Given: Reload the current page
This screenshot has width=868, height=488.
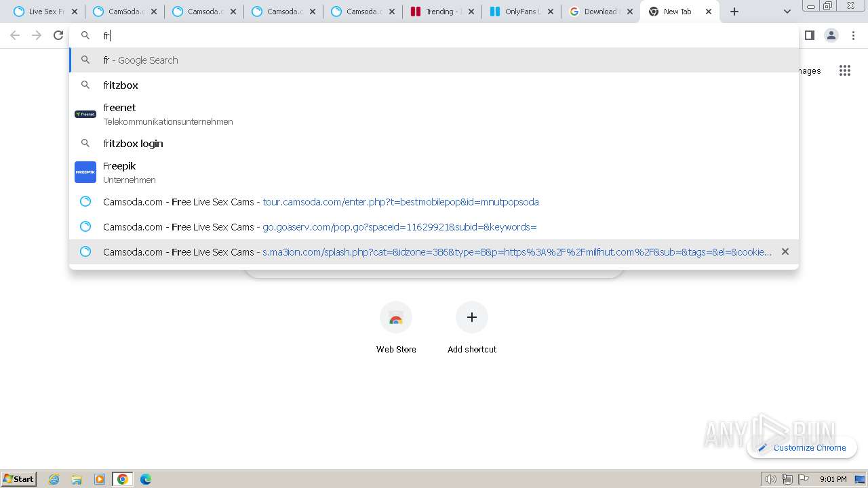Looking at the screenshot, I should pyautogui.click(x=58, y=35).
